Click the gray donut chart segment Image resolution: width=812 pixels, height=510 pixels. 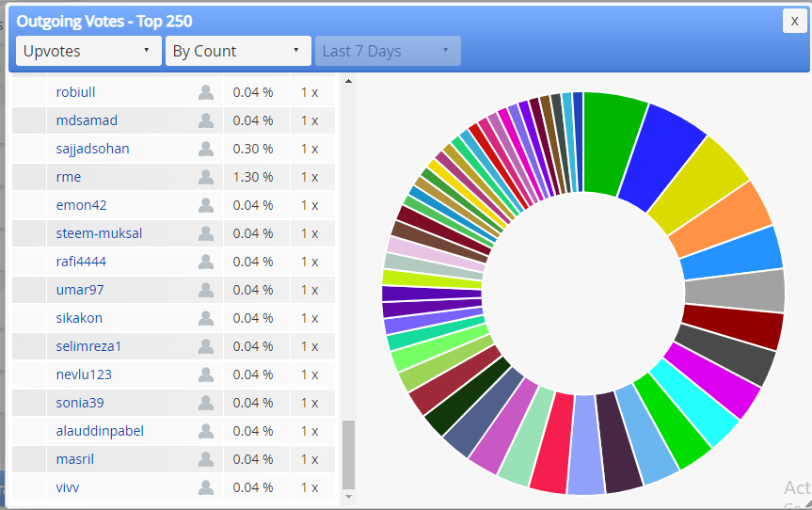click(x=734, y=292)
